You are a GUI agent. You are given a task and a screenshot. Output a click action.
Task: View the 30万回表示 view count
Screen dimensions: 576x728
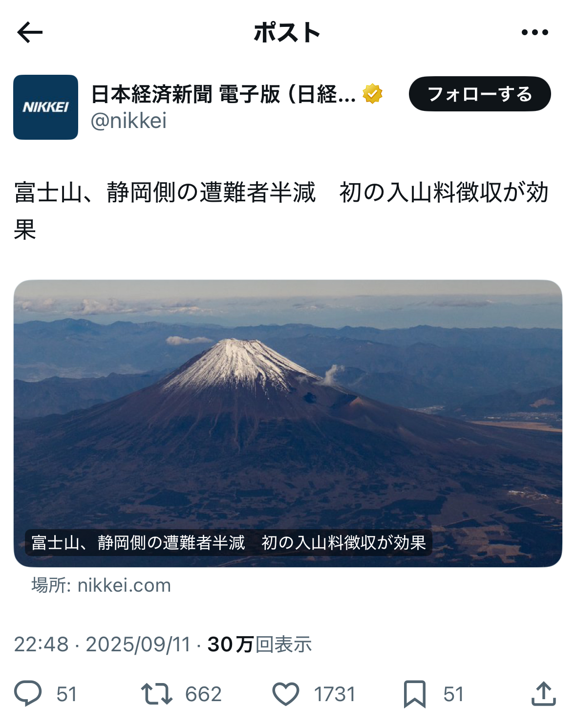[x=259, y=644]
